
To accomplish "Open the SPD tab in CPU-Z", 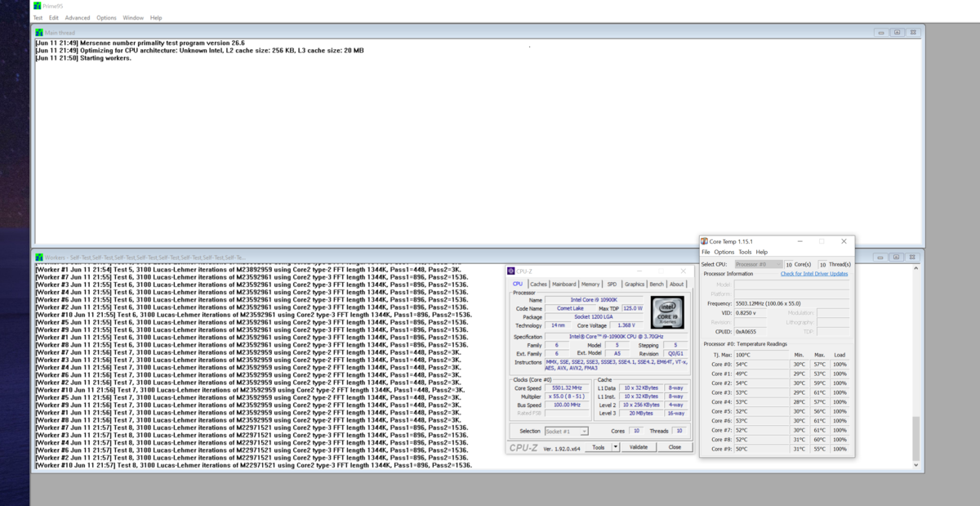I will coord(612,284).
